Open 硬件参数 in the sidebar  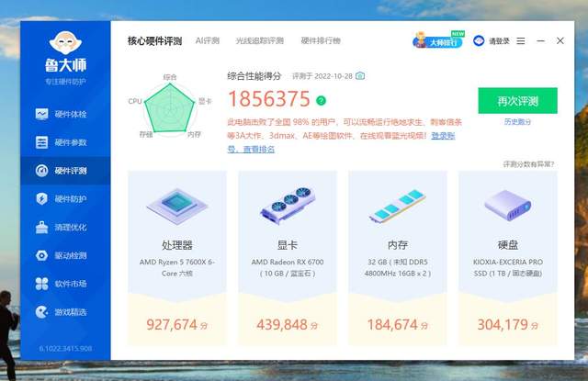(65, 142)
